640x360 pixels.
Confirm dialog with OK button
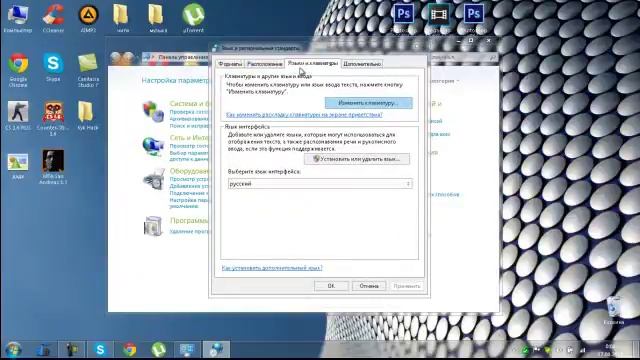[x=331, y=286]
